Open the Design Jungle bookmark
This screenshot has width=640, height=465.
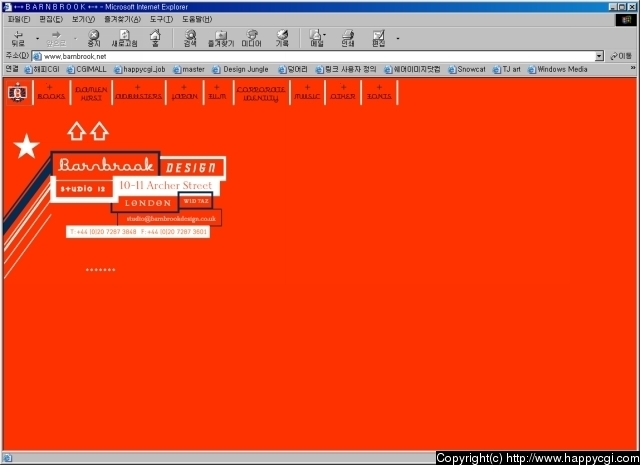pos(240,69)
